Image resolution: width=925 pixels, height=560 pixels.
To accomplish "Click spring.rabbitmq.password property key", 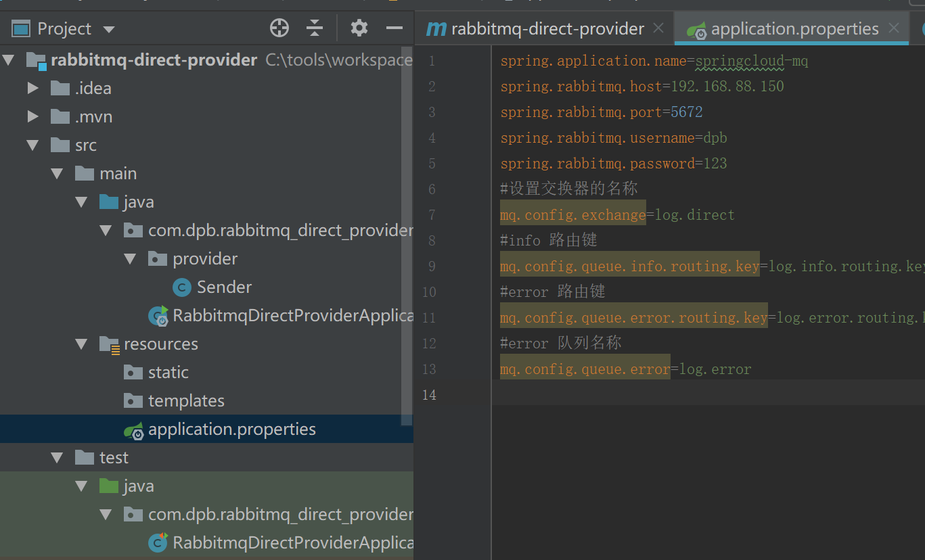I will [597, 164].
